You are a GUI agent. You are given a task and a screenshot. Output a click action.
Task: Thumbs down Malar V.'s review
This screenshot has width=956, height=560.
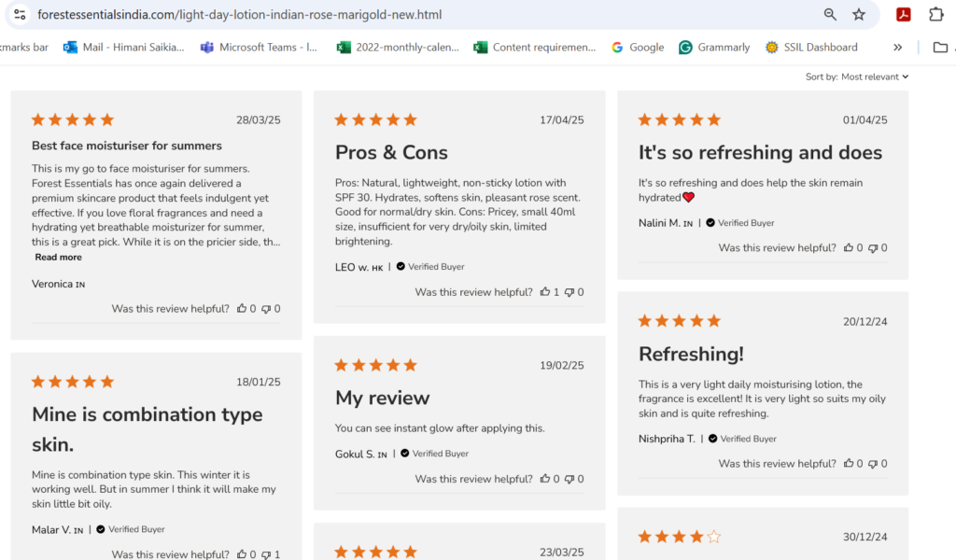click(x=266, y=554)
